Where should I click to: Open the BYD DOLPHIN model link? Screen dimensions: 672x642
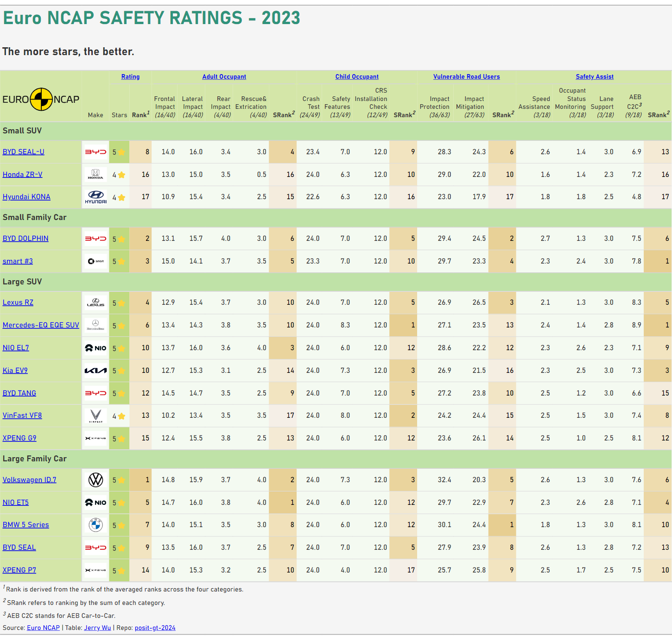[25, 239]
